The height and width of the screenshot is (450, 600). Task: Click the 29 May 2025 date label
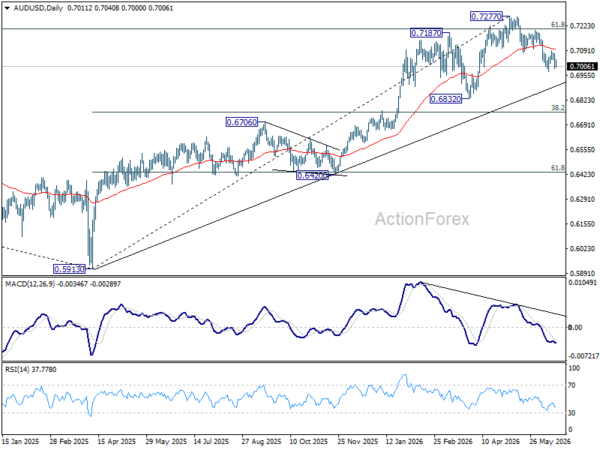165,442
